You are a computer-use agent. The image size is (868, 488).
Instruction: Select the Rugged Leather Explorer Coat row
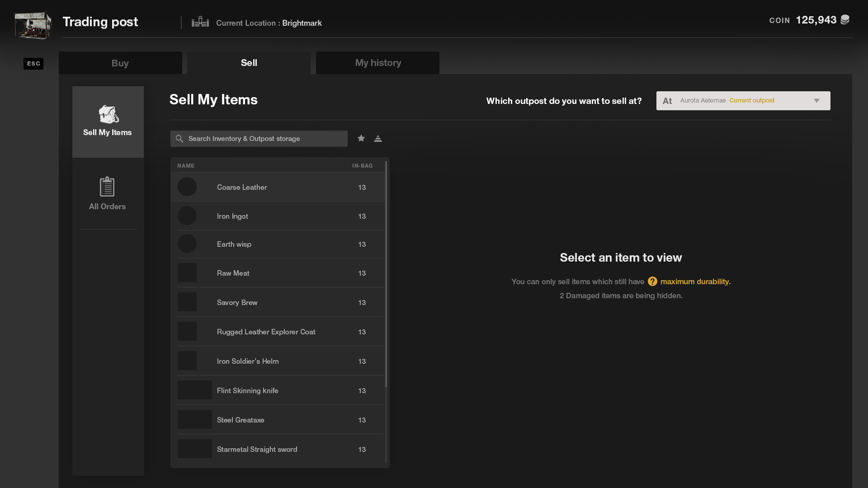280,332
